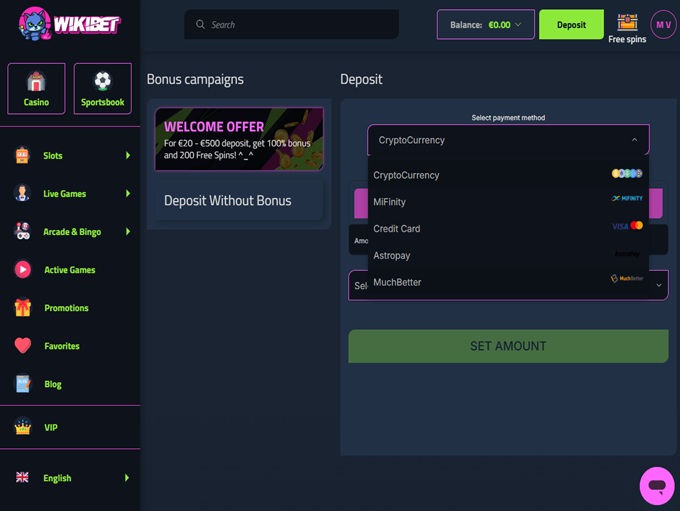The image size is (680, 511).
Task: Choose the Credit Card payment option
Action: click(x=508, y=229)
